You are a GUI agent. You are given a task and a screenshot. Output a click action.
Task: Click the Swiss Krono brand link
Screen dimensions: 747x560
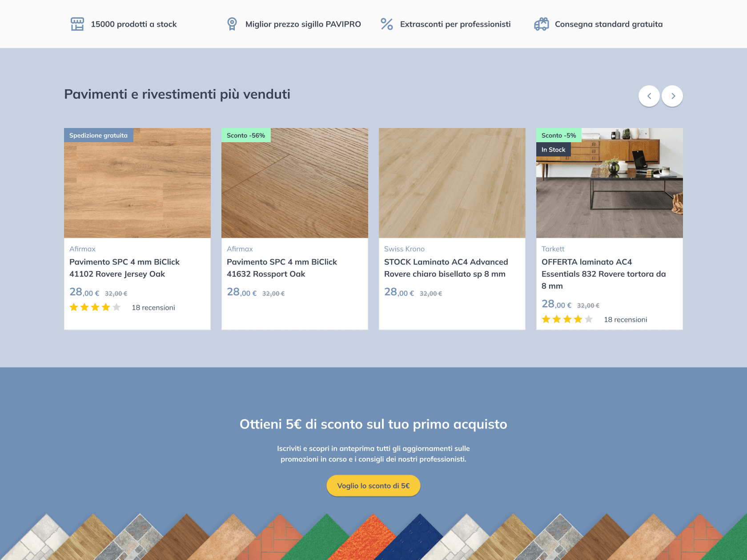coord(404,249)
